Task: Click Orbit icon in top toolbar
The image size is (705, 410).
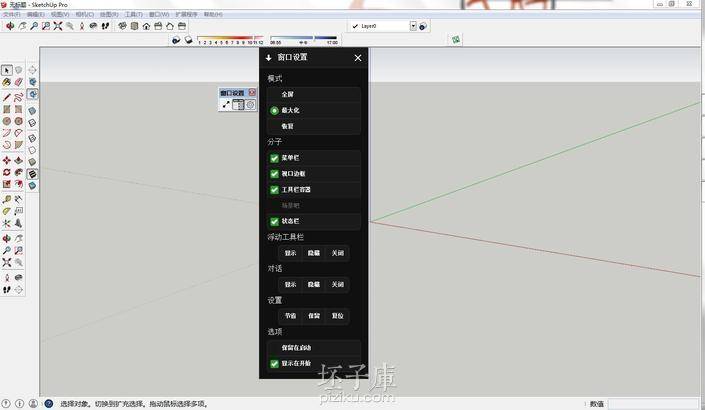Action: pos(10,26)
